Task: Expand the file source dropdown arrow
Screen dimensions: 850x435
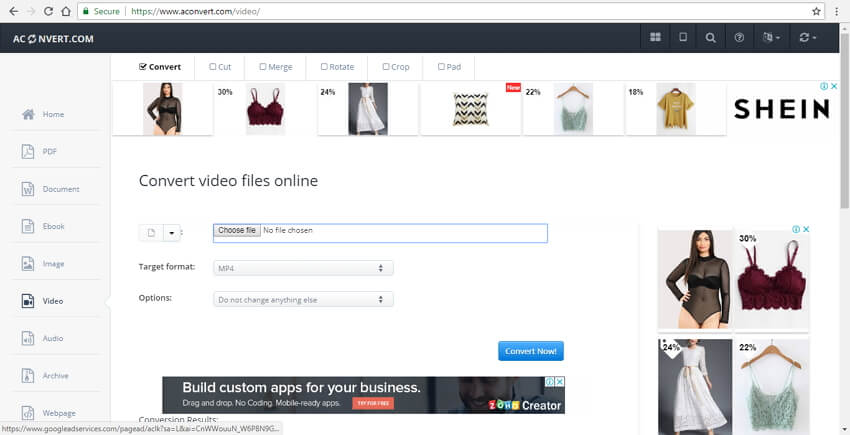Action: 172,233
